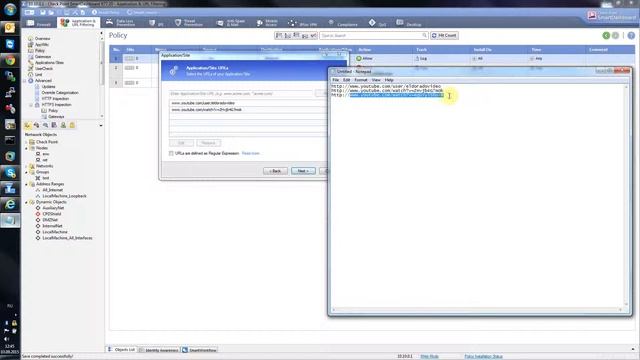The width and height of the screenshot is (640, 360).
Task: Open the Compliance tab
Action: click(343, 23)
